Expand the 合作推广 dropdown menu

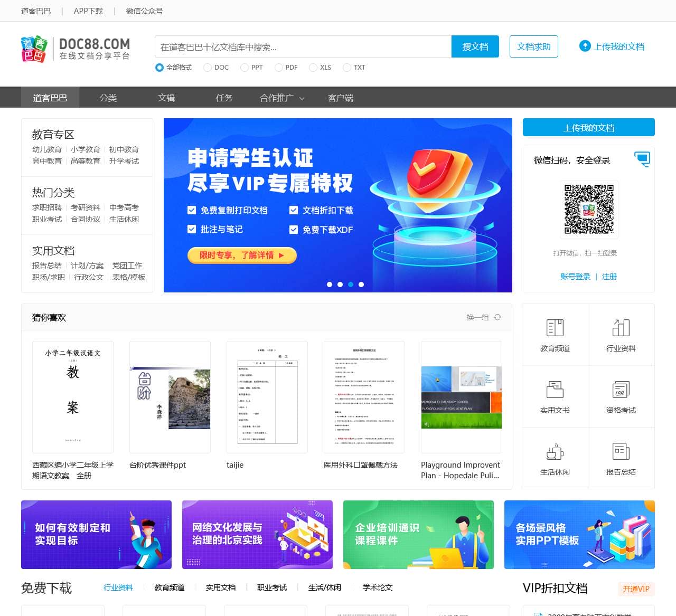283,98
